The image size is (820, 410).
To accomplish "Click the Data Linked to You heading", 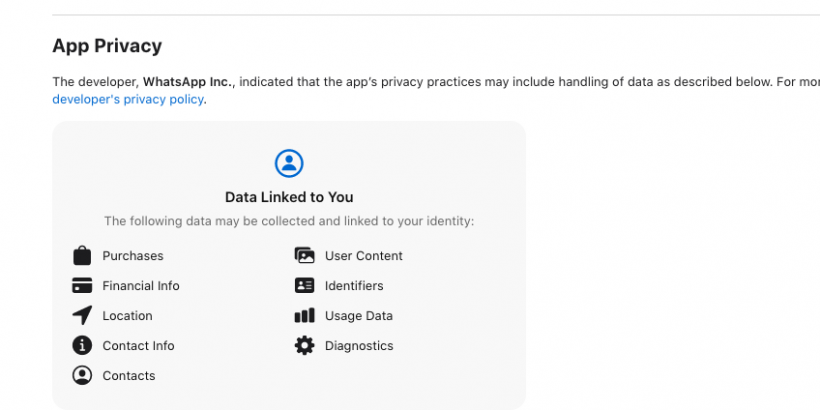I will pyautogui.click(x=289, y=197).
